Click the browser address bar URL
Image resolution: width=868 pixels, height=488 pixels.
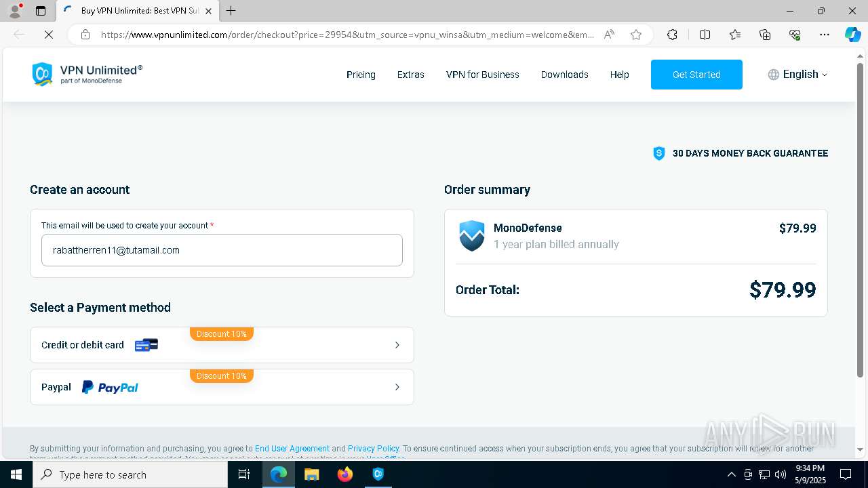(x=348, y=35)
